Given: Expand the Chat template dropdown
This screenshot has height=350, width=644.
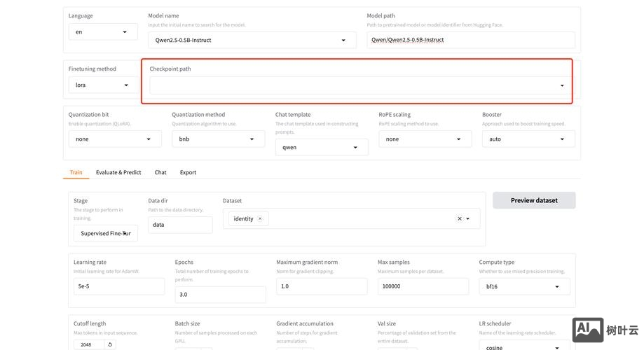Looking at the screenshot, I should [322, 147].
